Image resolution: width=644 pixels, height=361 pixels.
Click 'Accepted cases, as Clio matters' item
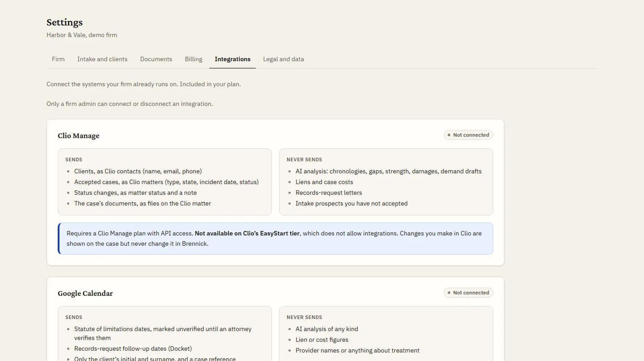pyautogui.click(x=166, y=182)
